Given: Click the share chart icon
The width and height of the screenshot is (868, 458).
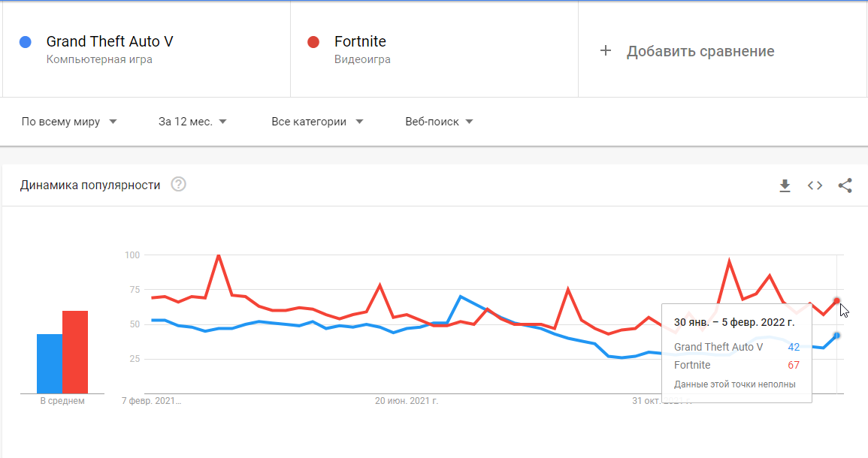Looking at the screenshot, I should click(845, 185).
